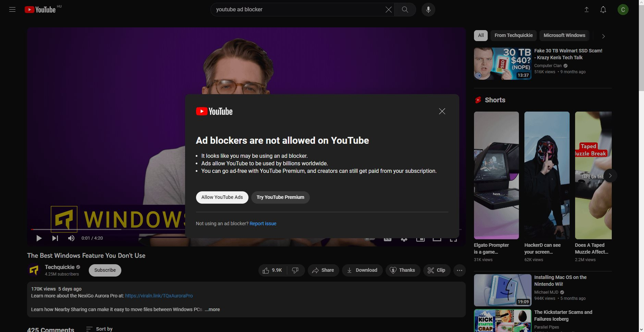644x332 pixels.
Task: Dislike the video
Action: (295, 270)
